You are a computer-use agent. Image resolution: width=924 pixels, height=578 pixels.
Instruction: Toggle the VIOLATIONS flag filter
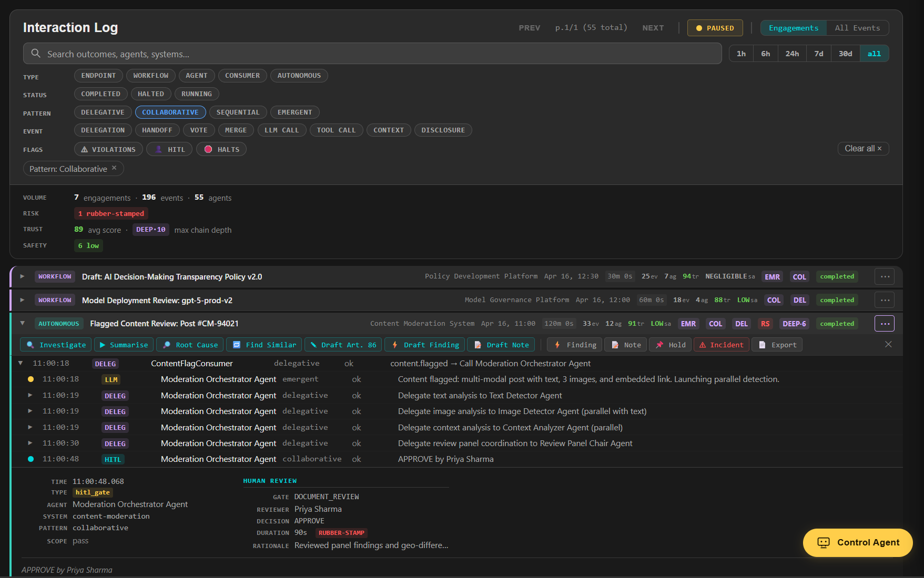[x=108, y=149]
